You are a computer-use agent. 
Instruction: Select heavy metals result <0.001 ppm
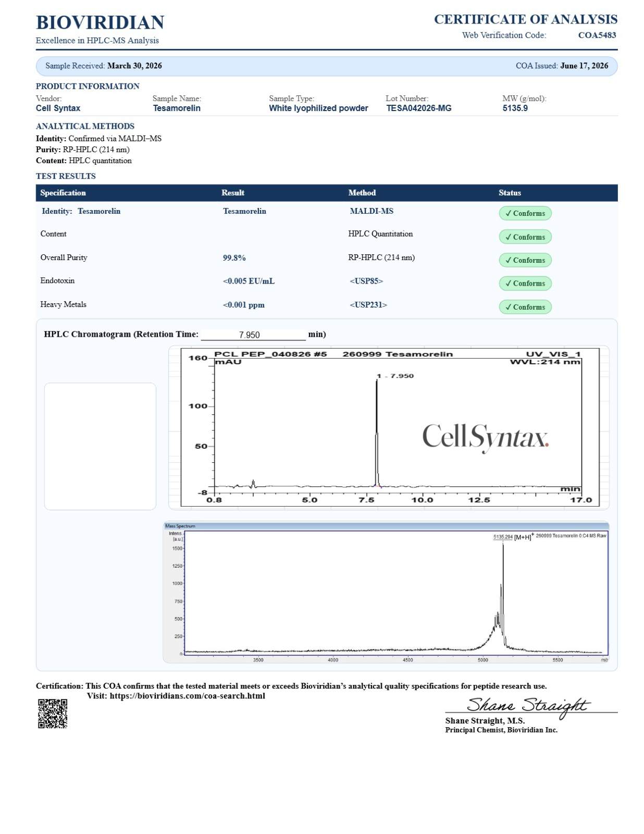click(243, 305)
